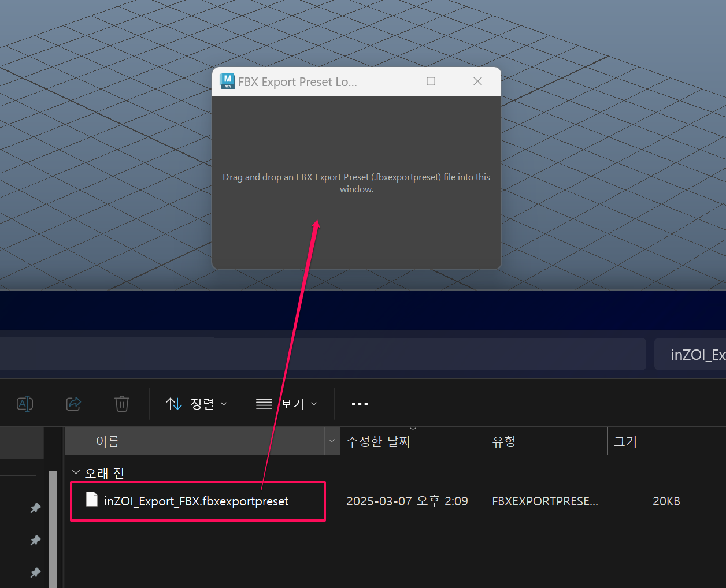
Task: Click the FBX preset drop area text
Action: [x=356, y=183]
